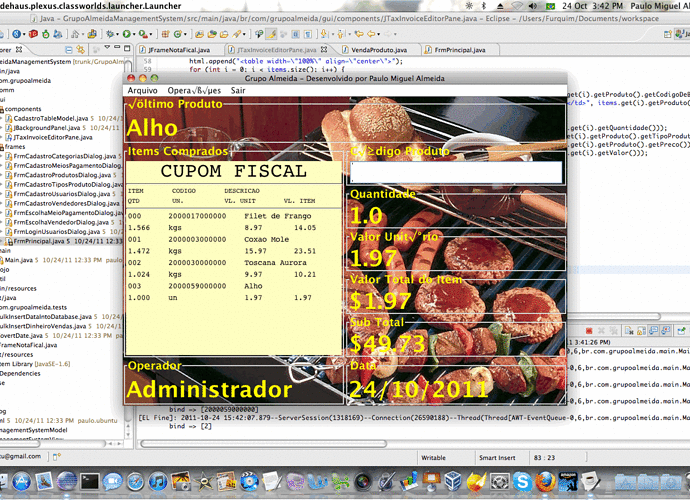Select FrmLoginUsuariosDialog.java in Package Explorer
The width and height of the screenshot is (690, 500).
59,232
